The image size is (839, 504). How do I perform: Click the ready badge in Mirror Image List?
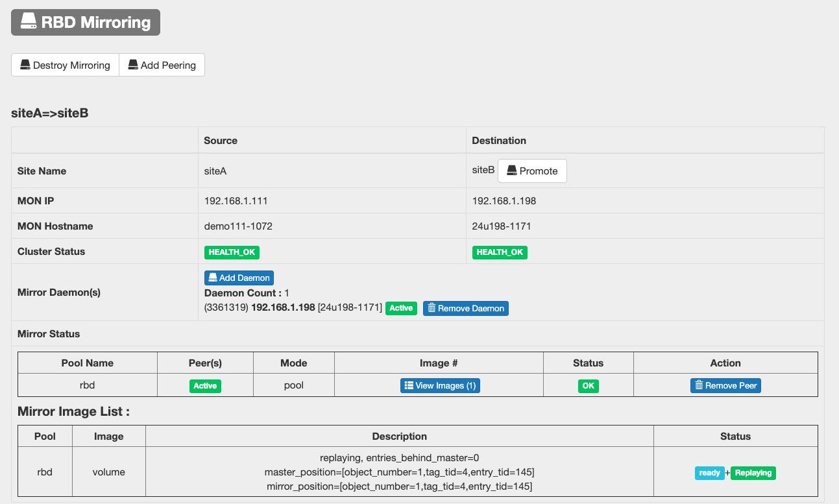(709, 473)
